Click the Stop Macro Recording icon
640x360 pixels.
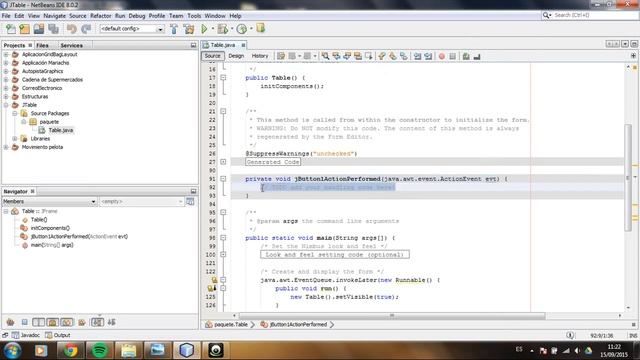tap(452, 56)
